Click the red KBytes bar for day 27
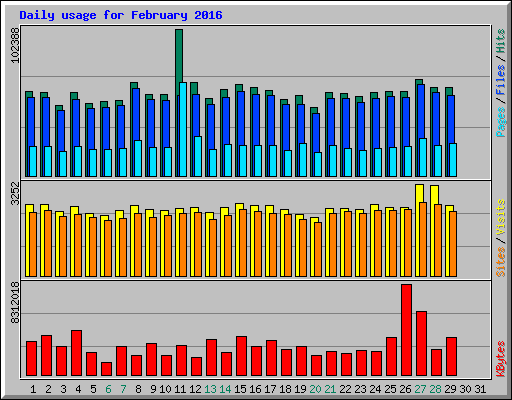This screenshot has width=512, height=400. [421, 344]
